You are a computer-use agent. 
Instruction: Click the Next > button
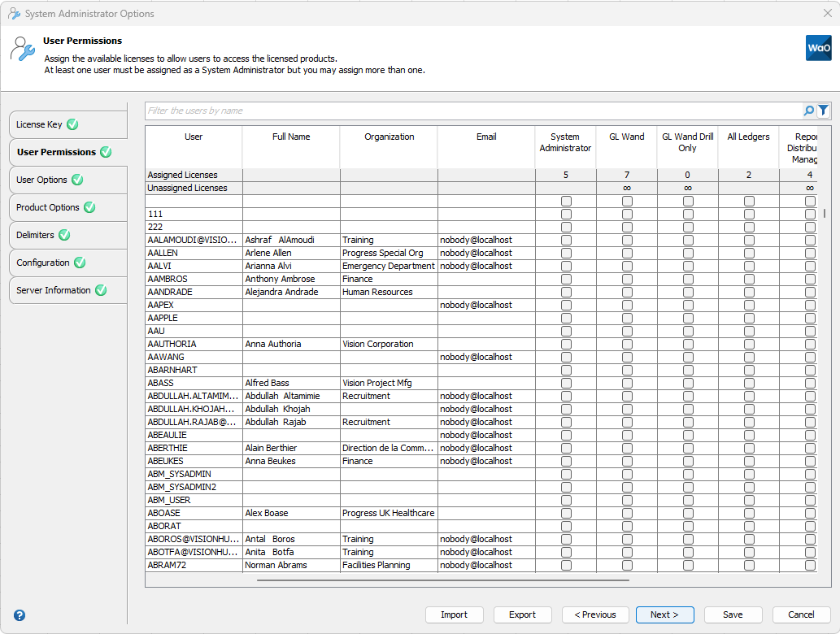click(664, 614)
